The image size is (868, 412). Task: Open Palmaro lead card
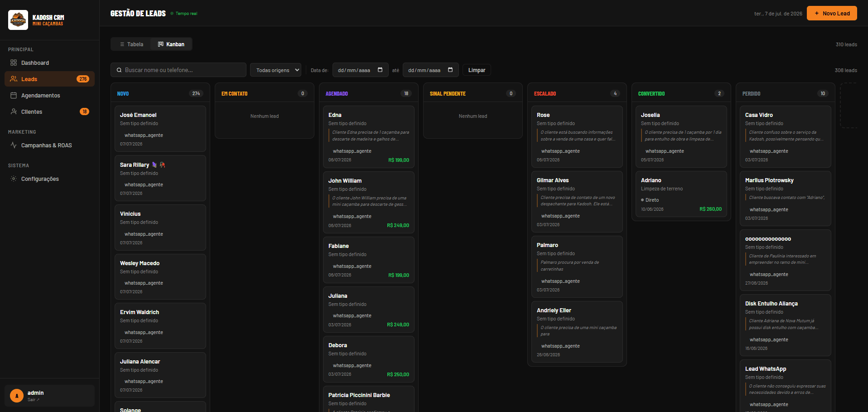(577, 267)
